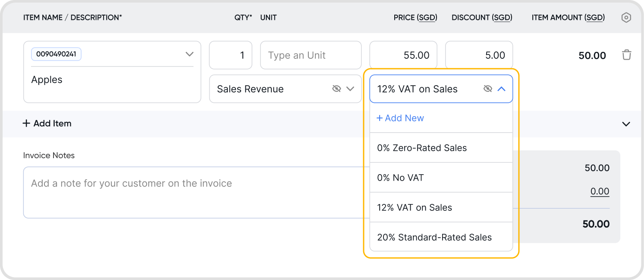Viewport: 644px width, 280px height.
Task: Expand the chevron beside Add Item row
Action: coord(626,124)
